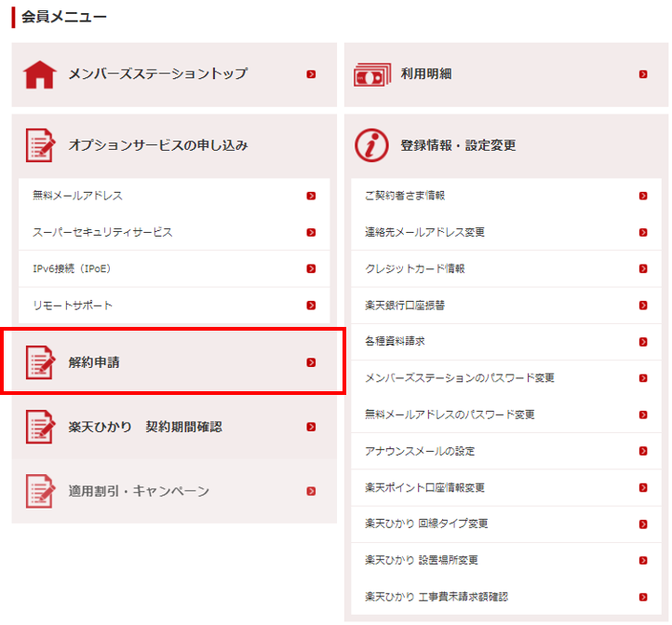672x625 pixels.
Task: Click the red arrow next to 工事費未請求額確認
Action: [643, 597]
